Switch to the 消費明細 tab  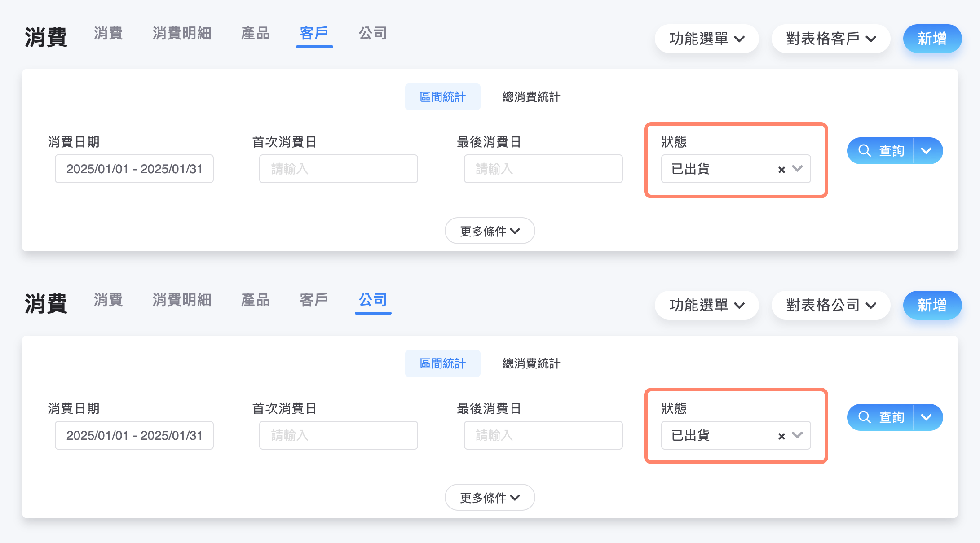point(181,34)
